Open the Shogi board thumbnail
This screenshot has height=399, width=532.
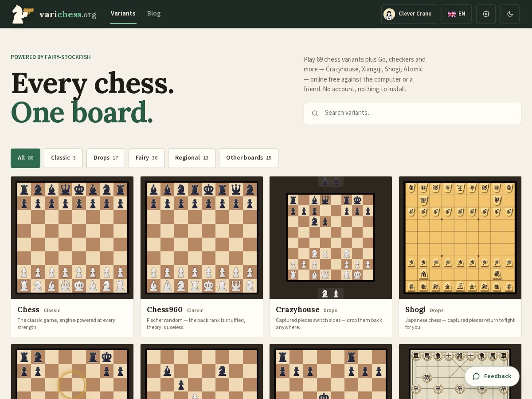click(460, 238)
